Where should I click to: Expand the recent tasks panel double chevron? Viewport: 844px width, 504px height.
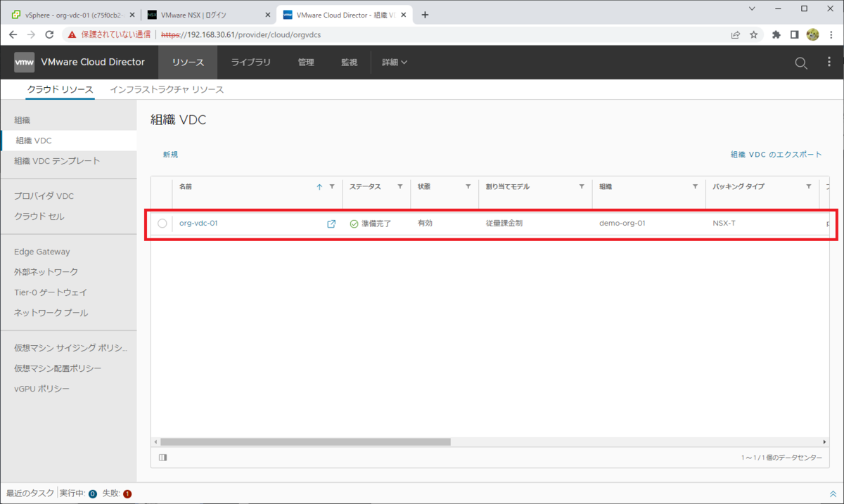pyautogui.click(x=833, y=494)
